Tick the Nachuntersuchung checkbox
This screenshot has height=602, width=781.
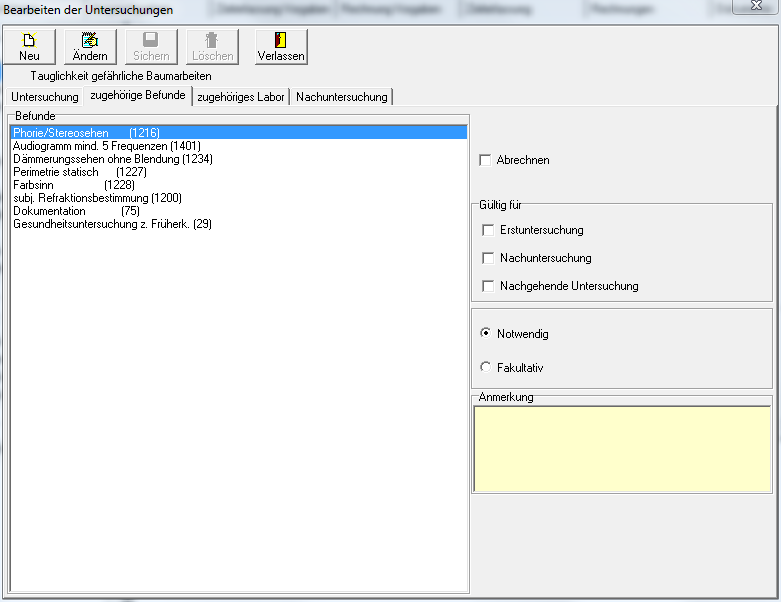coord(488,258)
